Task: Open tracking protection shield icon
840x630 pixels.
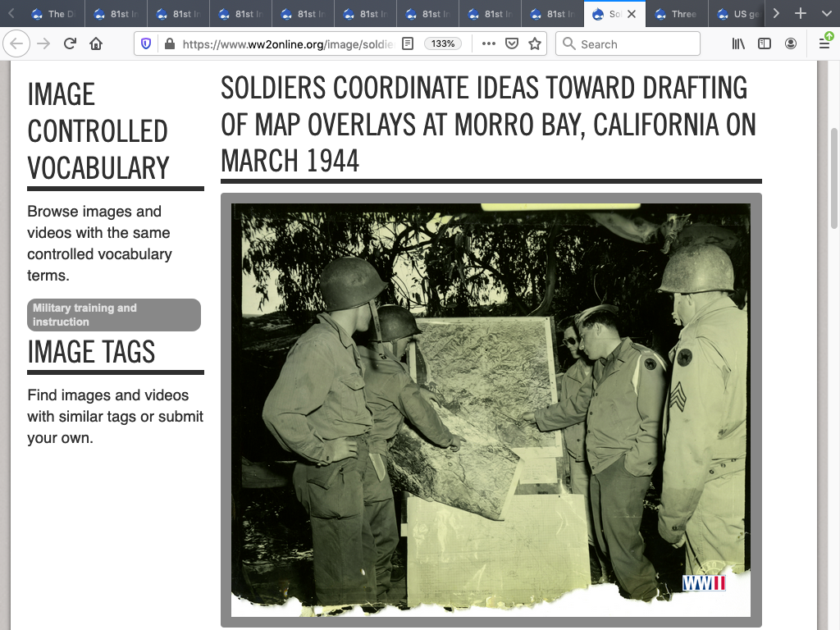Action: (x=146, y=44)
